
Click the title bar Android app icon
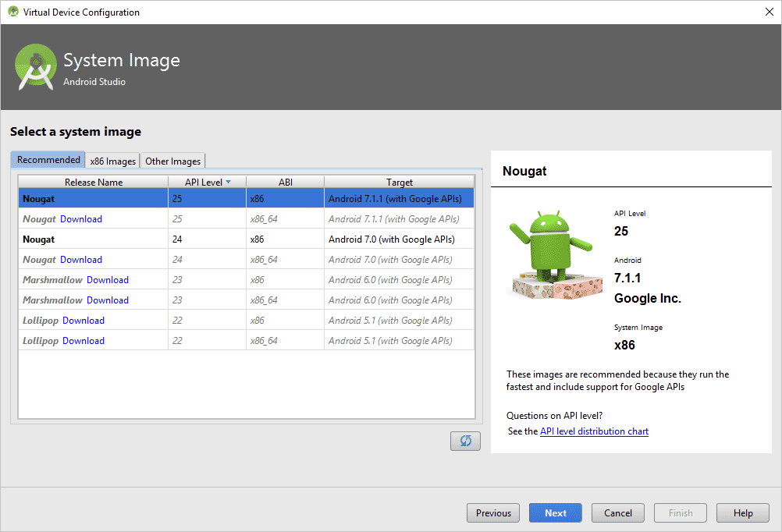tap(12, 12)
